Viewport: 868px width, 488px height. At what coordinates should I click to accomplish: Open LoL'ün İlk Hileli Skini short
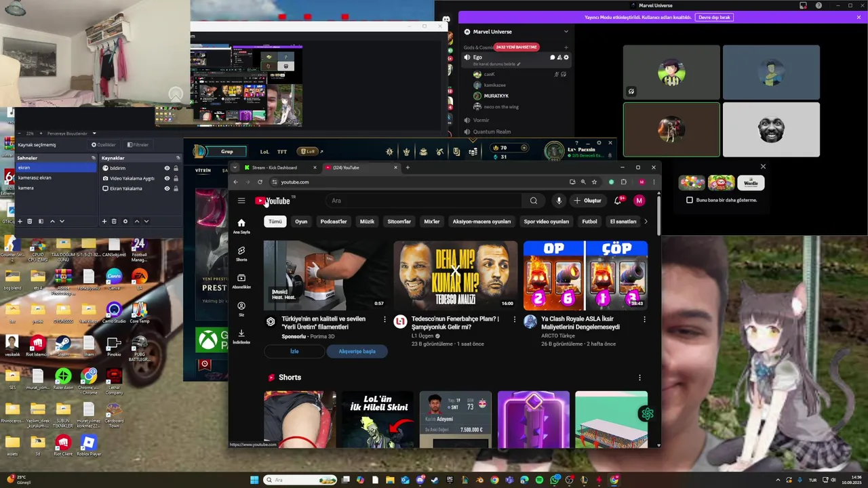tap(378, 419)
